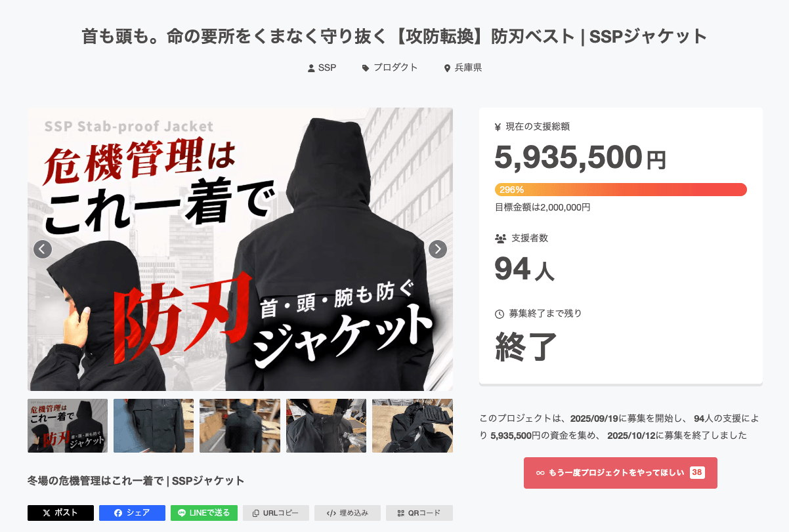Advance the image carousel with the right arrow

click(437, 249)
